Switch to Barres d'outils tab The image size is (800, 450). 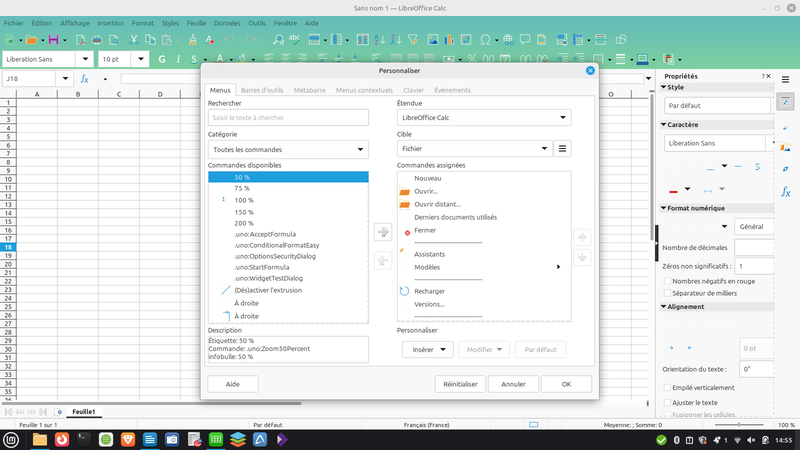(x=262, y=90)
